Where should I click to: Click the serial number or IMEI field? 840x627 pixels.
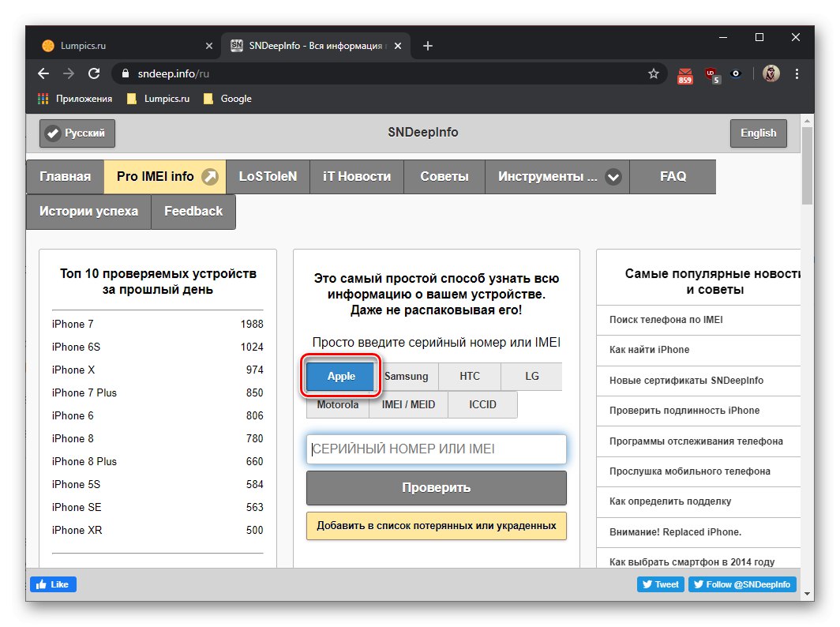[436, 449]
